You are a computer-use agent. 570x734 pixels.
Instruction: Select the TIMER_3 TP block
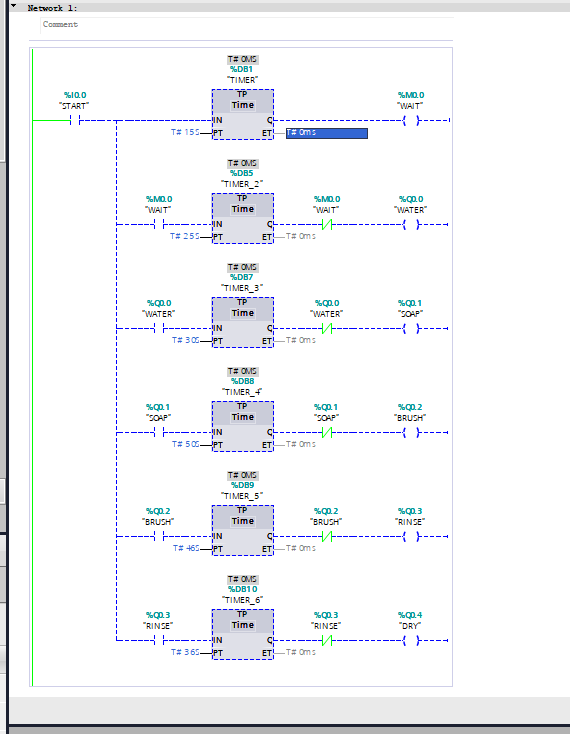tap(242, 323)
